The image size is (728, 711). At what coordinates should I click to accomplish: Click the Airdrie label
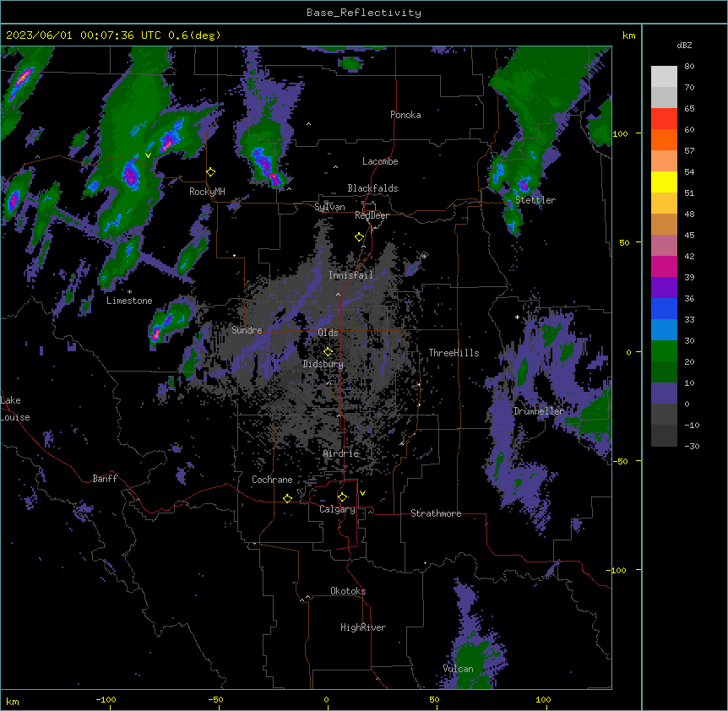[341, 453]
